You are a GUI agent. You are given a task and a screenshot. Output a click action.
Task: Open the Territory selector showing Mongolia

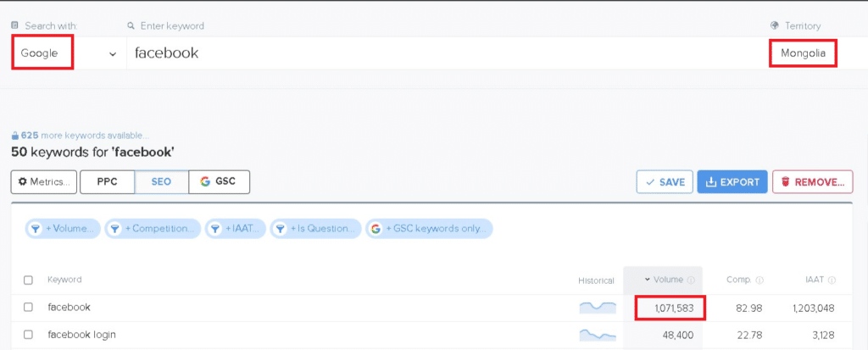click(803, 53)
